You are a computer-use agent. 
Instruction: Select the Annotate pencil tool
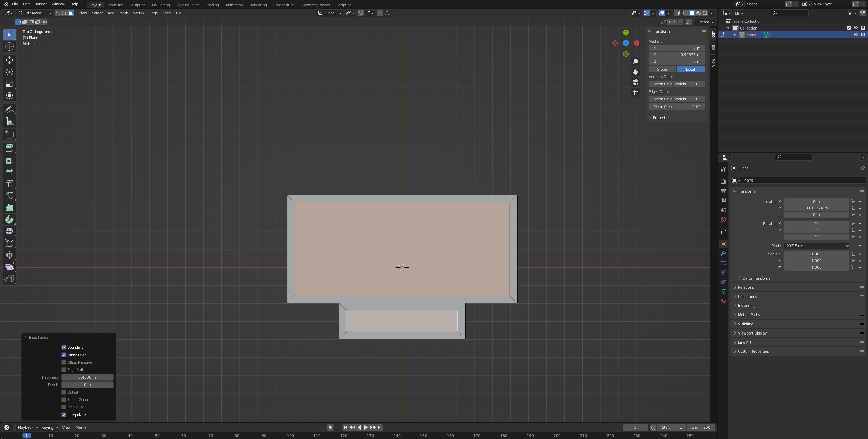(10, 109)
